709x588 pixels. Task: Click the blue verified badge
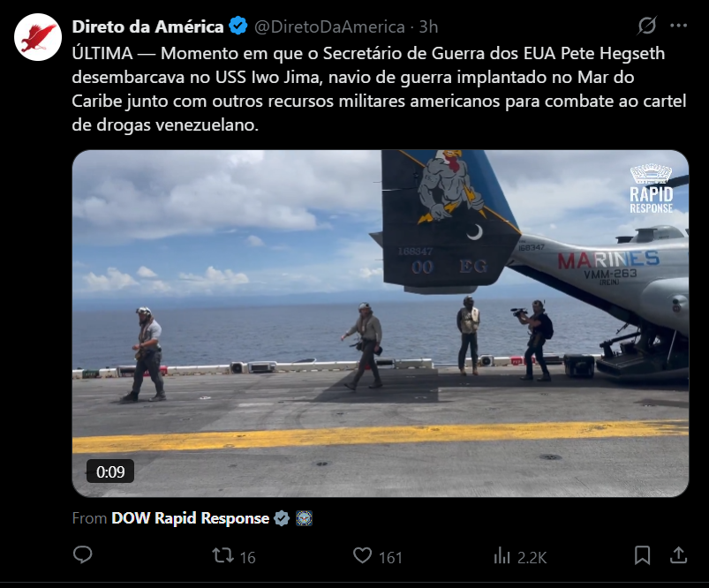[238, 26]
